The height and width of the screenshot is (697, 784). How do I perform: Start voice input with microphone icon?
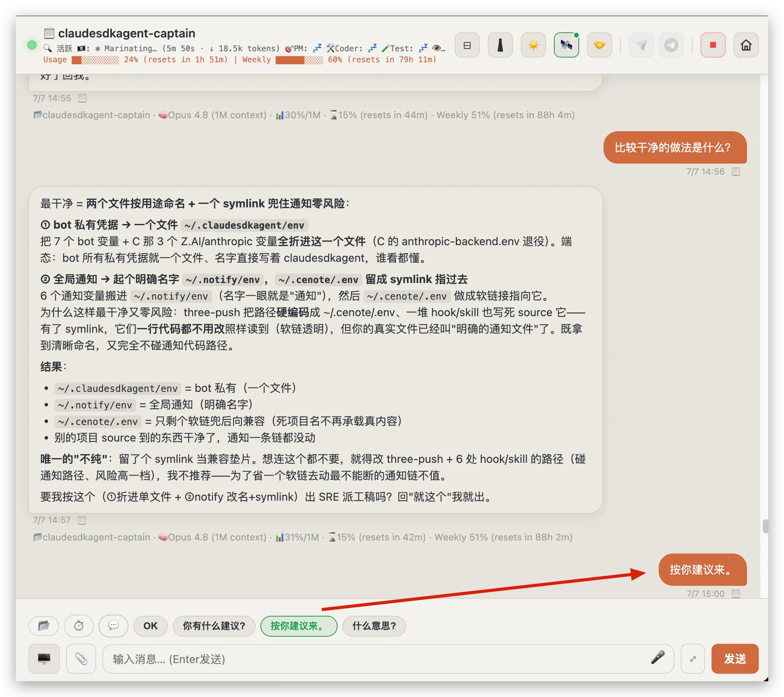point(658,658)
